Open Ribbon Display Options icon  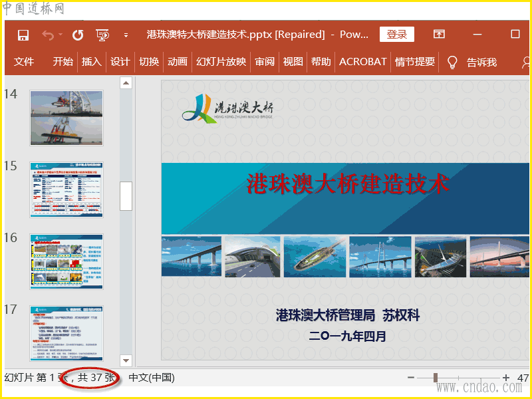439,34
